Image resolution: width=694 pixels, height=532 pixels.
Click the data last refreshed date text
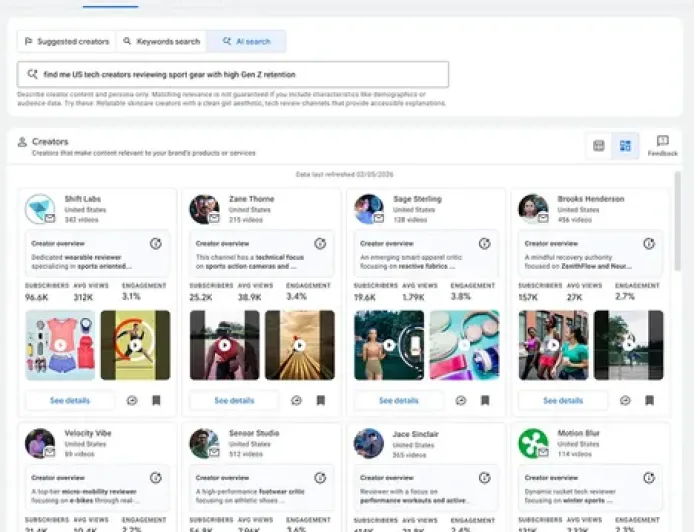(x=344, y=174)
